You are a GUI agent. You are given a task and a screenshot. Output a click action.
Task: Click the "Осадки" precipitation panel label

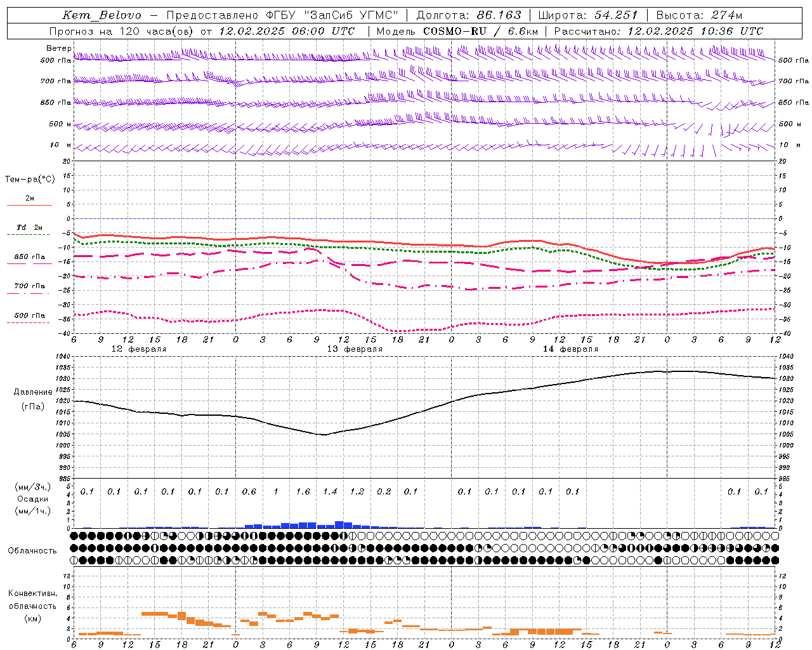32,499
